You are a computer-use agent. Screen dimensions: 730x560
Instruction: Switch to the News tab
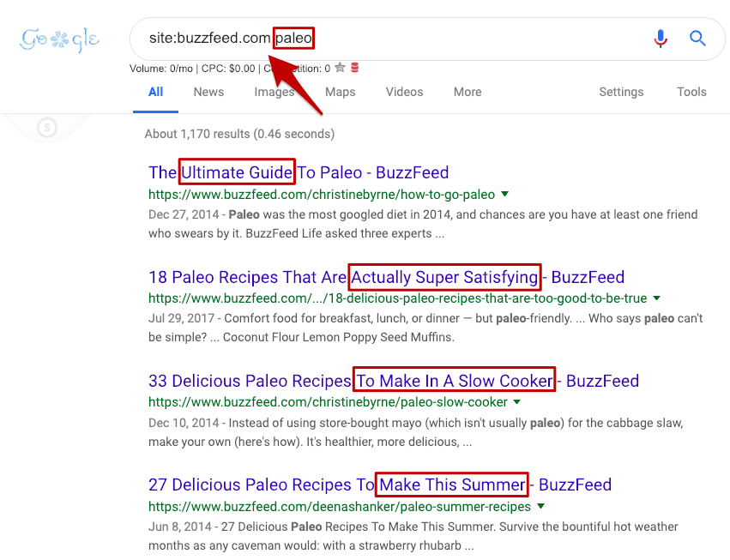pyautogui.click(x=208, y=92)
